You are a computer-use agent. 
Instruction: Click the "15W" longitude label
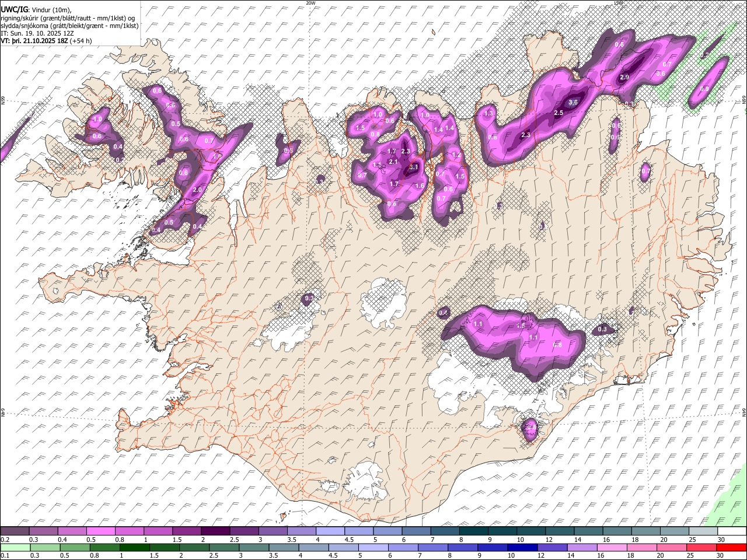[618, 3]
